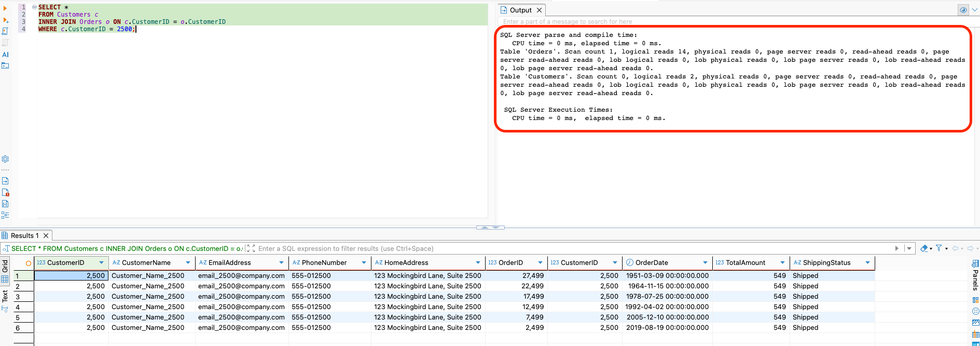This screenshot has width=980, height=346.
Task: Click the four-squares icon below the Panels label
Action: [x=975, y=300]
